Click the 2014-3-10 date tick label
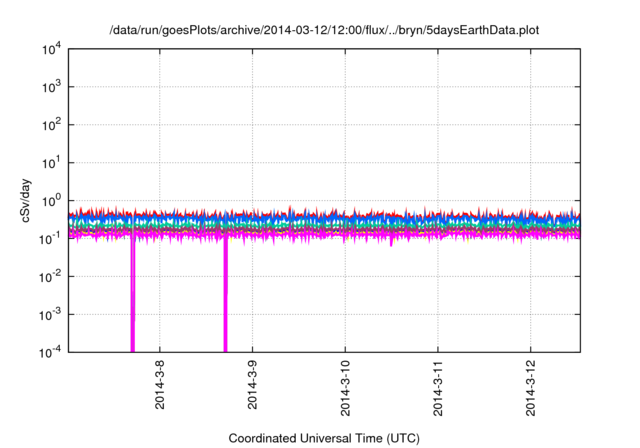Screen dimensions: 640x448 (345, 388)
